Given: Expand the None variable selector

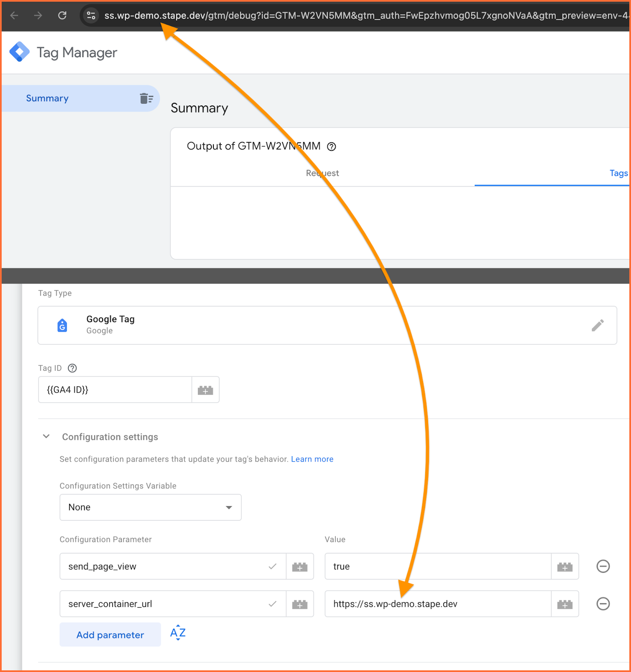Looking at the screenshot, I should (229, 507).
